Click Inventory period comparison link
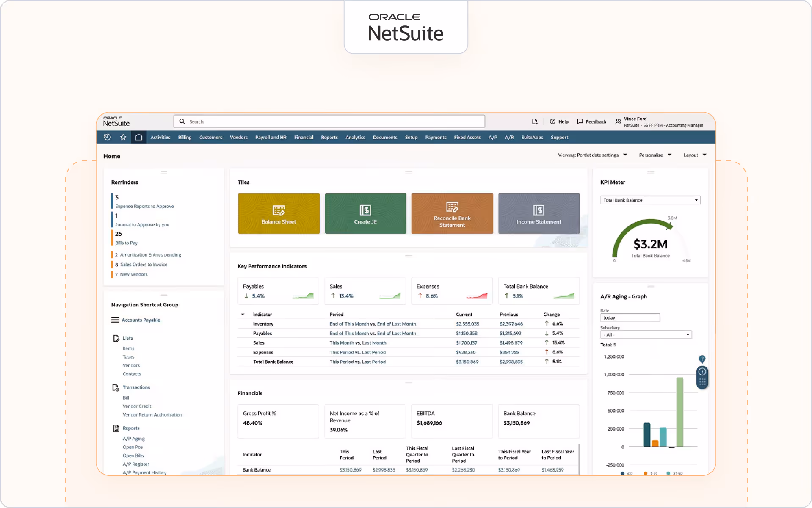812x508 pixels. point(373,324)
